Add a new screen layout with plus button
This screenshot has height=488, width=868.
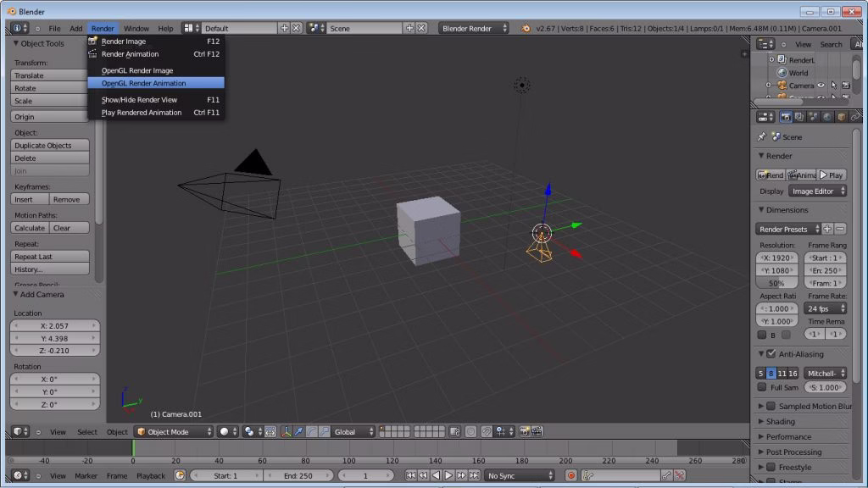(284, 28)
